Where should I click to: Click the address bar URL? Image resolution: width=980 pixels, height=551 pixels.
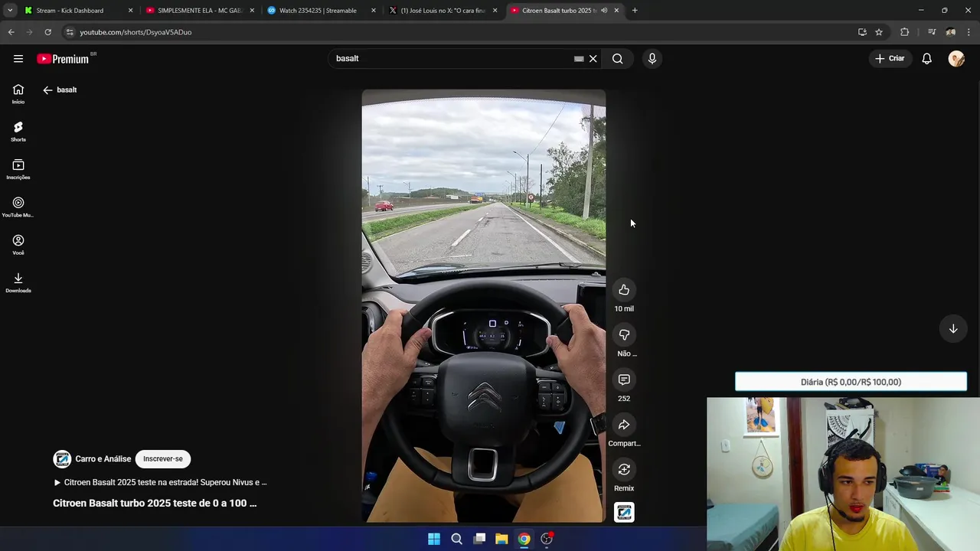click(x=136, y=32)
